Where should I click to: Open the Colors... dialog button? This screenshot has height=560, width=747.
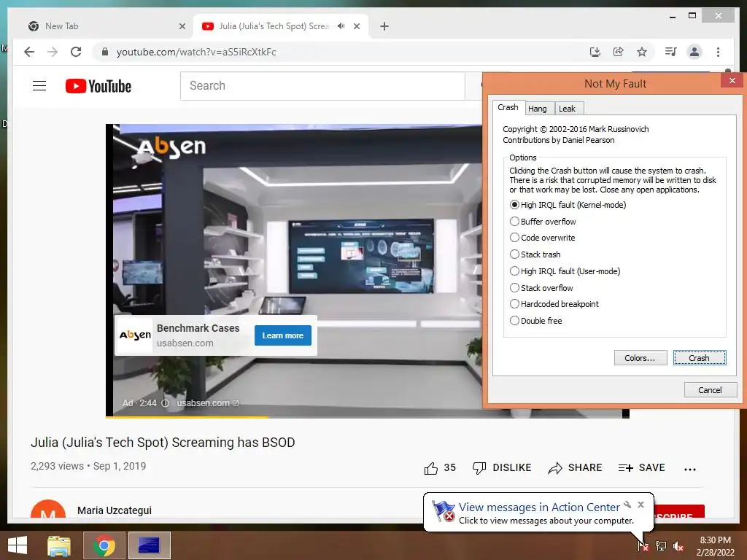(640, 358)
